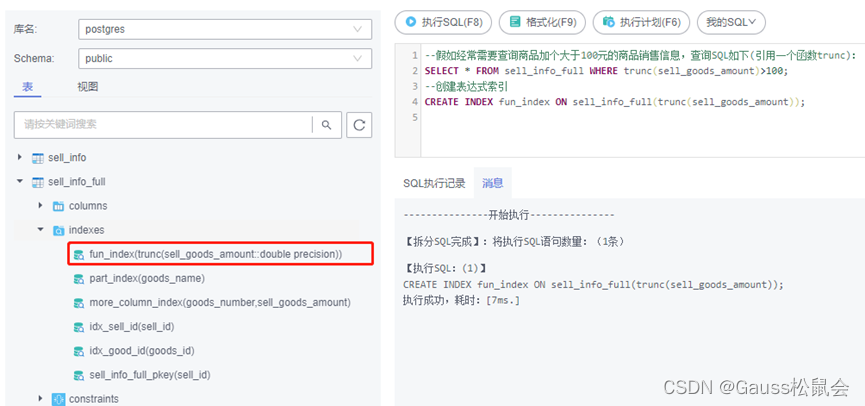Select the sell_info_full tree item
The height and width of the screenshot is (406, 865).
click(77, 182)
